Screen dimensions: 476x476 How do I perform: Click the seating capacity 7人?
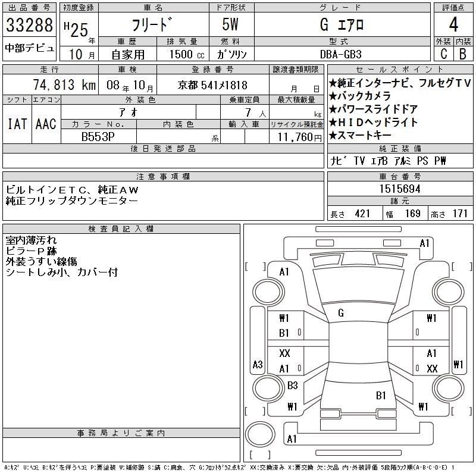[256, 113]
